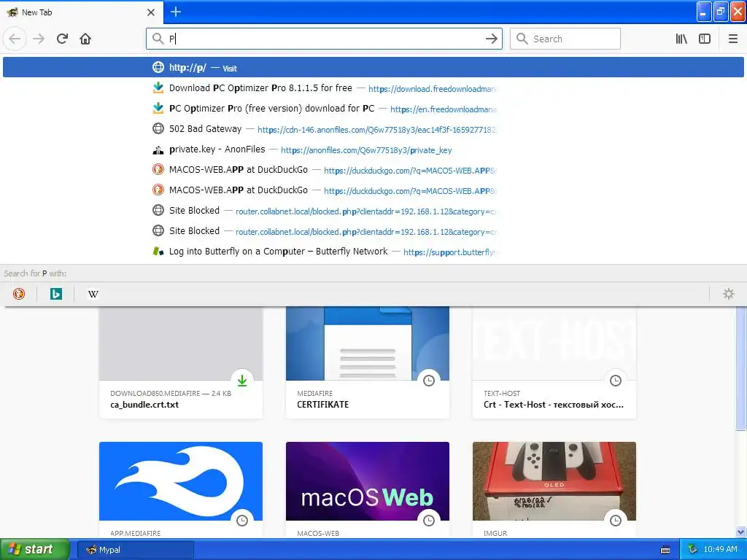This screenshot has width=747, height=560.
Task: Open the hamburger application menu
Action: tap(733, 39)
